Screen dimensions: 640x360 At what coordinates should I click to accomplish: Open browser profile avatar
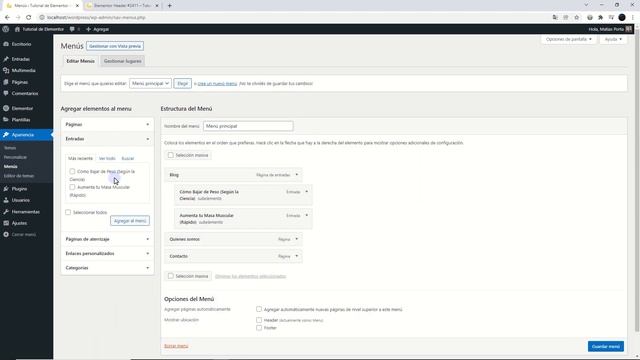pyautogui.click(x=622, y=18)
